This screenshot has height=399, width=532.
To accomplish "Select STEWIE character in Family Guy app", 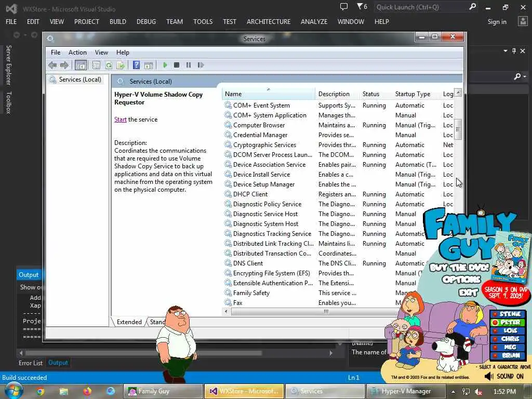I will 507,314.
